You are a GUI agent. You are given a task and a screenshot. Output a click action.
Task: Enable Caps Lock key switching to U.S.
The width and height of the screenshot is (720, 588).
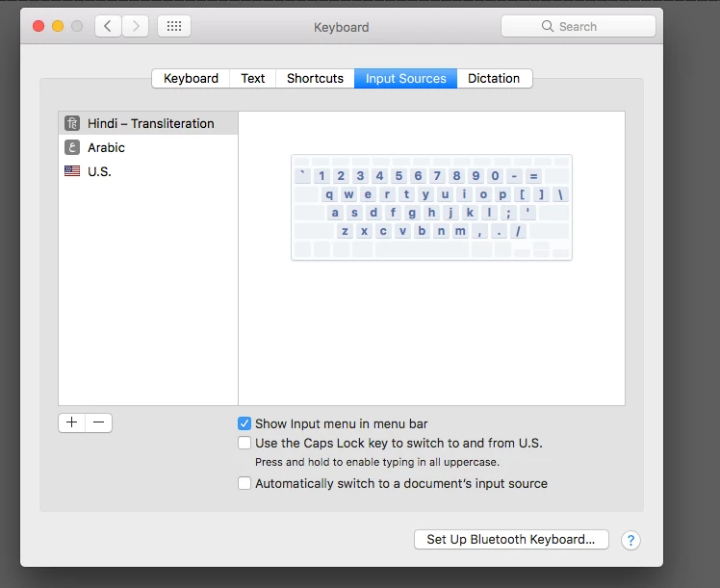click(x=244, y=443)
